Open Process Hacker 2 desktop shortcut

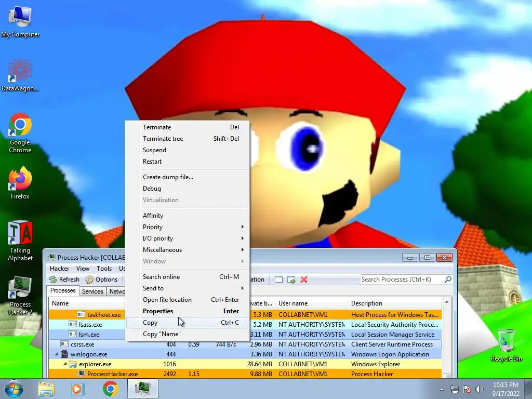pyautogui.click(x=20, y=295)
